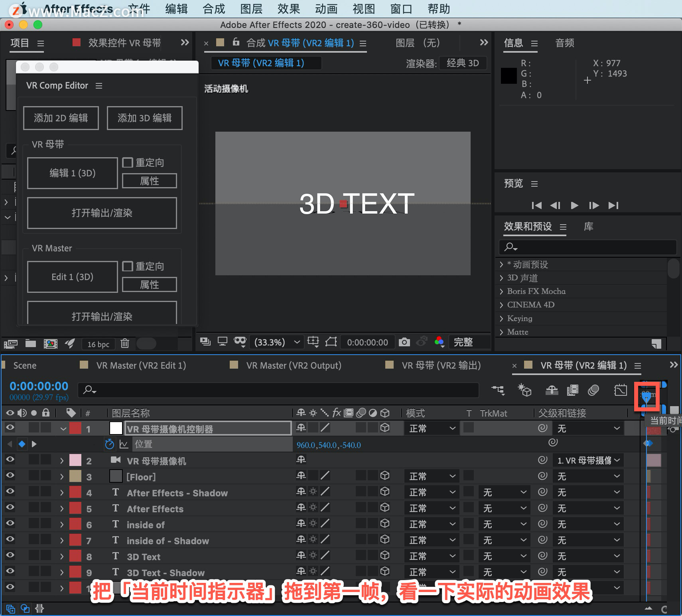This screenshot has height=616, width=682.
Task: Hide the VR 母带摄像机控制器 layer
Action: (10, 427)
